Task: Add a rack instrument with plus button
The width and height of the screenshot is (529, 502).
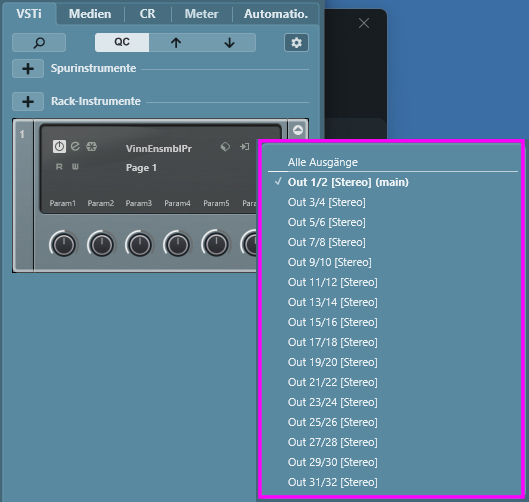Action: [x=28, y=102]
